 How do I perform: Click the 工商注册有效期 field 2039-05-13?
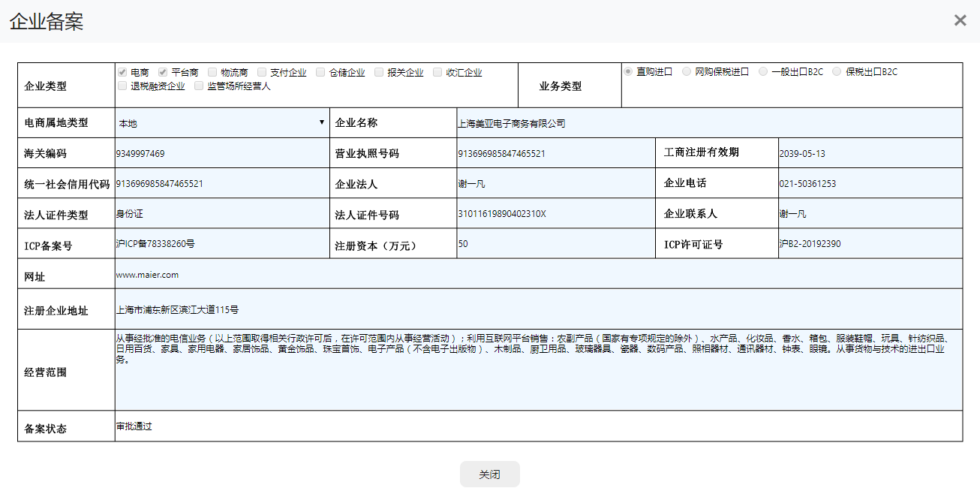(870, 153)
